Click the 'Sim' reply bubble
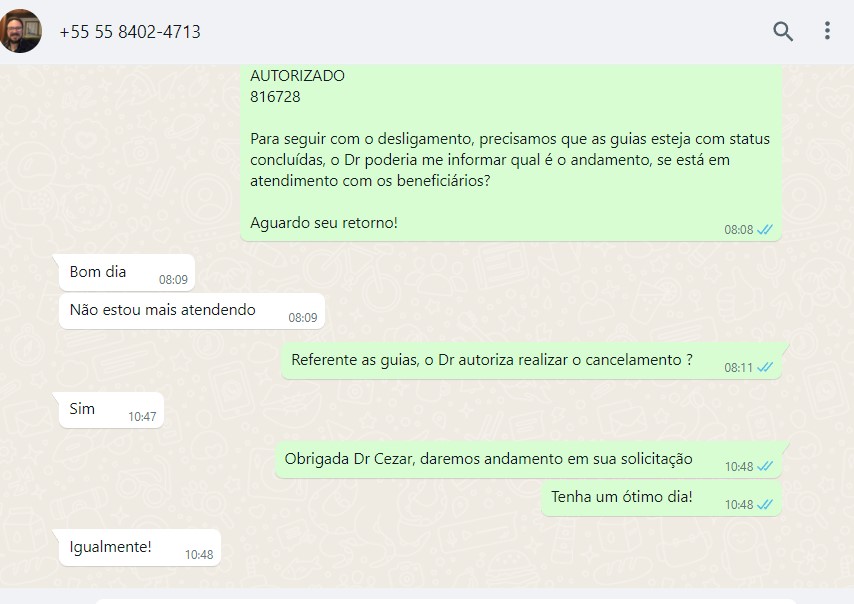 tap(111, 410)
